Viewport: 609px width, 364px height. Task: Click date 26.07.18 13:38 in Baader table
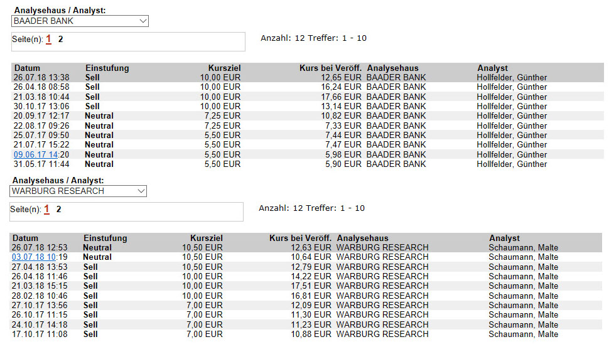pyautogui.click(x=41, y=78)
